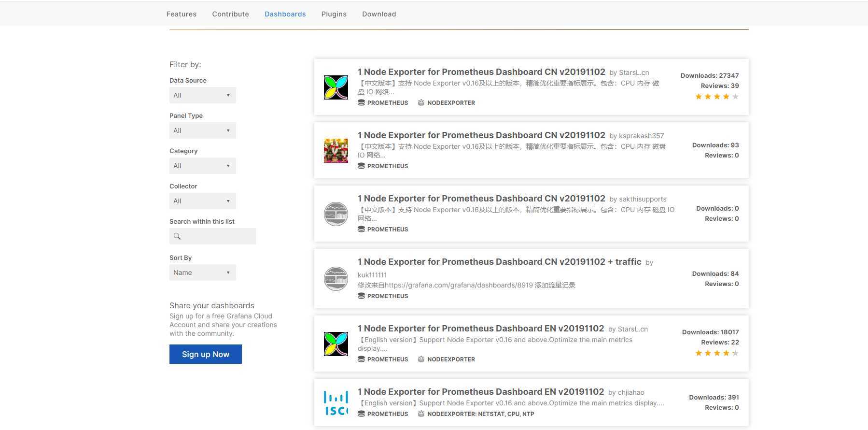Click 'by chjiahao' author text
868x430 pixels.
[626, 392]
